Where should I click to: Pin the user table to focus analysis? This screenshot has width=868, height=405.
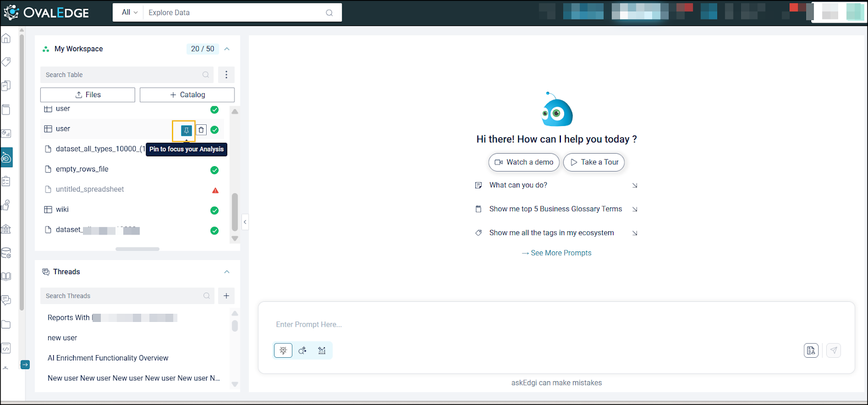click(x=186, y=130)
